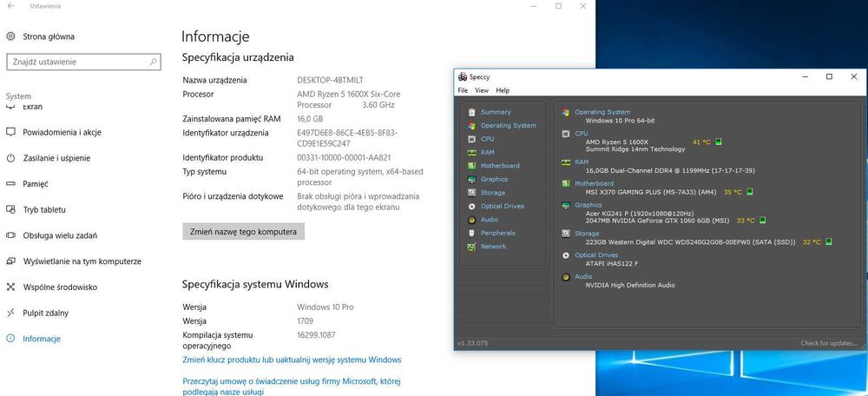Select RAM section in Speccy sidebar

point(488,152)
